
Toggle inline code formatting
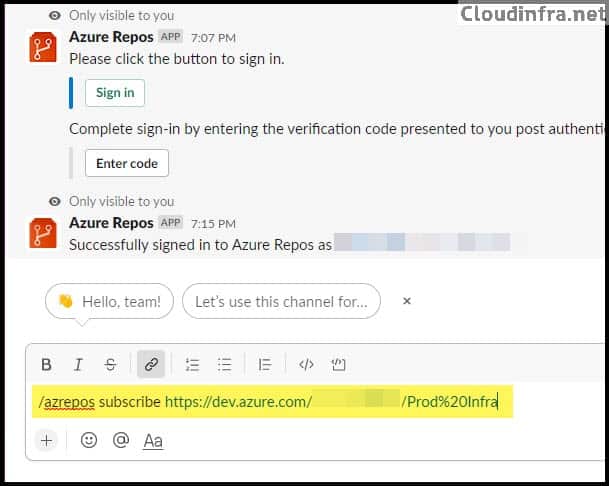coord(306,364)
